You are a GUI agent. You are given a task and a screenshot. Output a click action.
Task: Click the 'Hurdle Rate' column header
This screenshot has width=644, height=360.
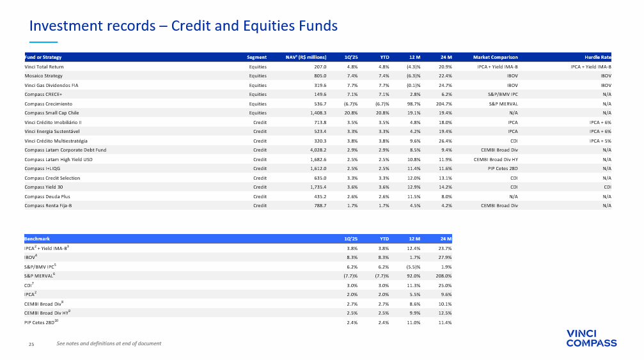click(x=598, y=58)
